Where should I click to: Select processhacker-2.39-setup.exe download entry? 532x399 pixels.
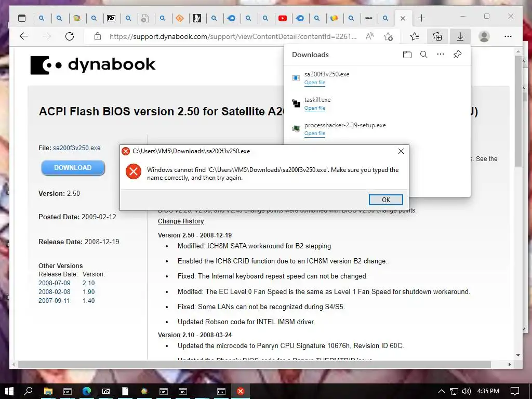(345, 125)
